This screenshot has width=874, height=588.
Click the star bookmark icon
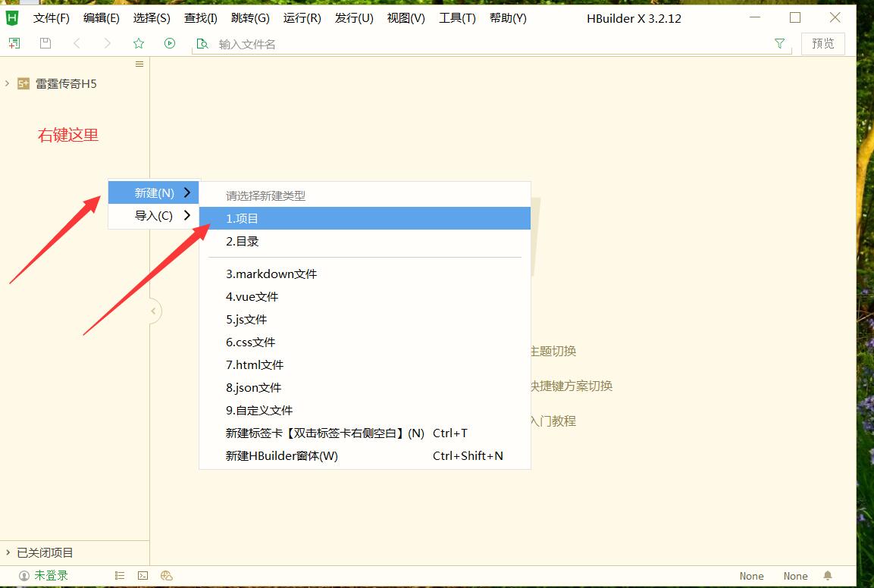pyautogui.click(x=139, y=44)
